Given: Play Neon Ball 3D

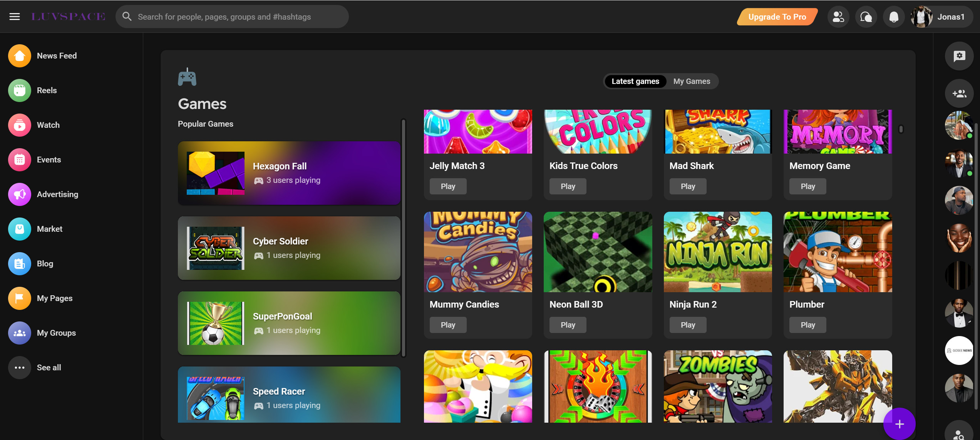Looking at the screenshot, I should pos(568,325).
